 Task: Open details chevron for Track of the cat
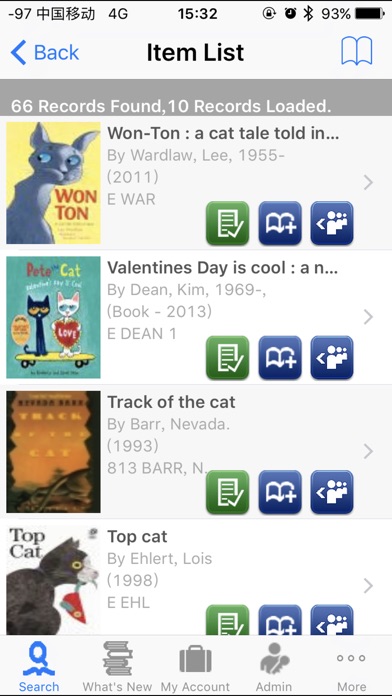(x=368, y=451)
